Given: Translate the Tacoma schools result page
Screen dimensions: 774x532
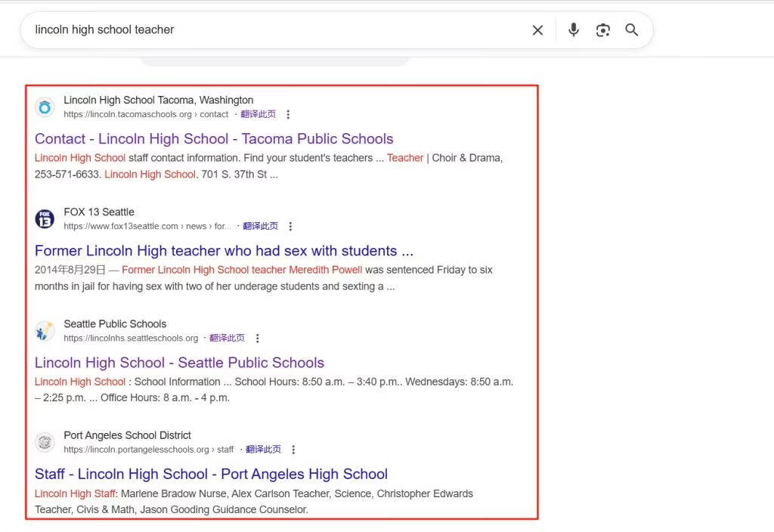Looking at the screenshot, I should pos(258,115).
